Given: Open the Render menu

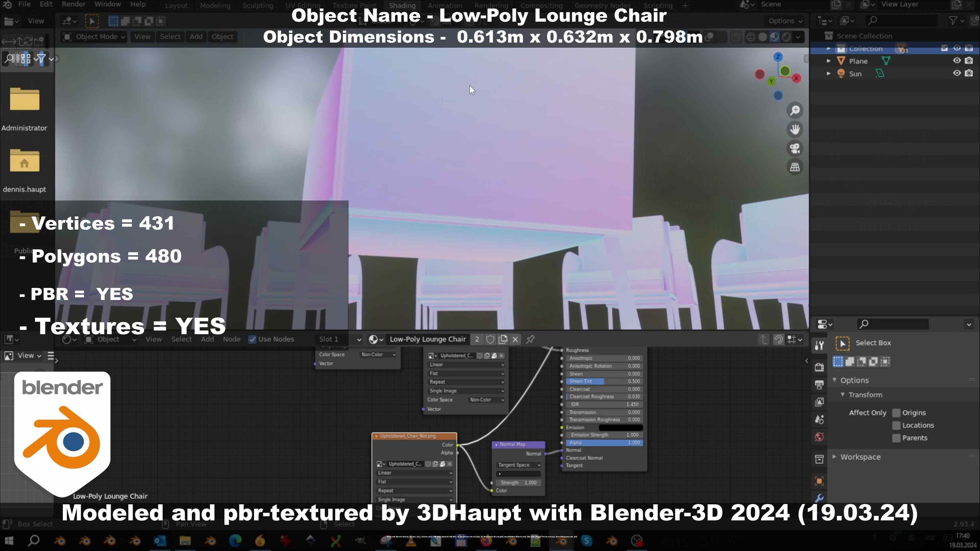Looking at the screenshot, I should (x=73, y=5).
